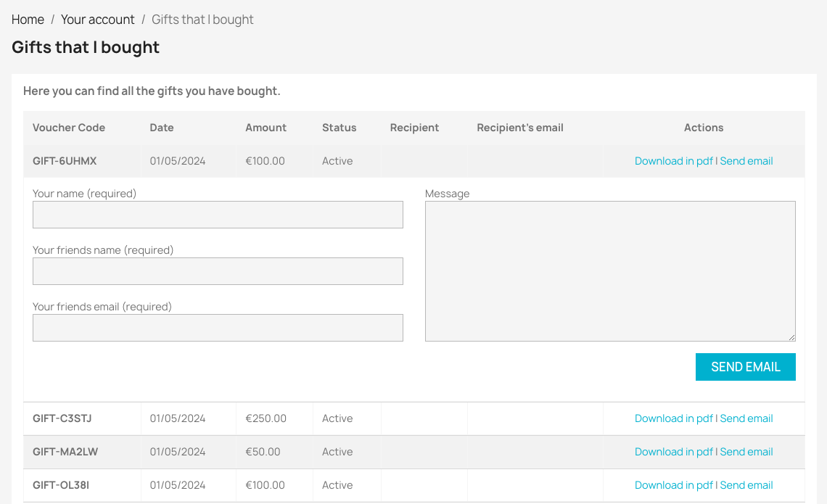Click Send email for GIFT-6UHMX

pyautogui.click(x=746, y=161)
